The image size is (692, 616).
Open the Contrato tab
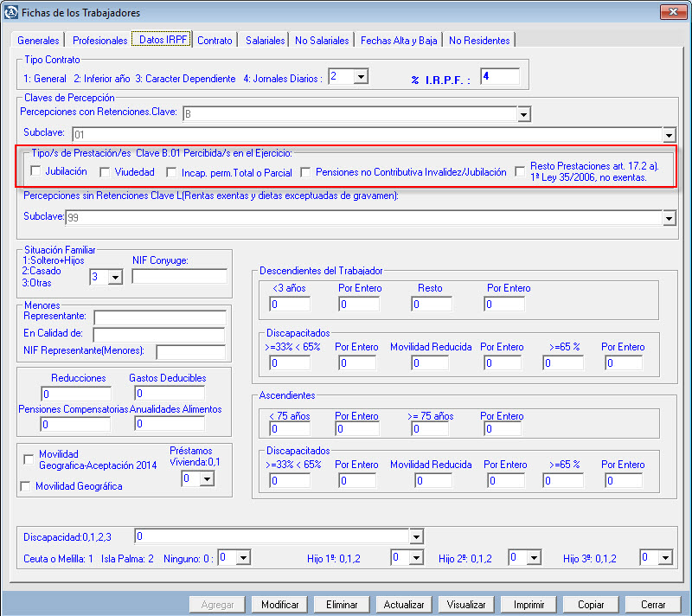click(215, 41)
